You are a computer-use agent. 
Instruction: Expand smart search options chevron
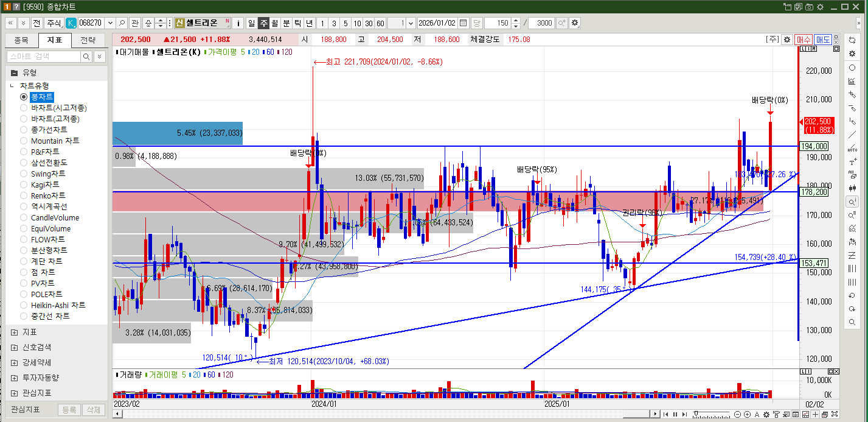click(x=99, y=56)
